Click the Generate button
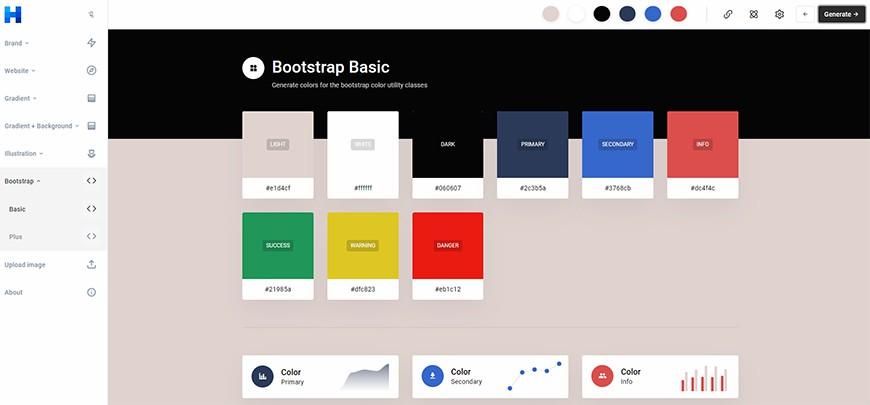870x405 pixels. point(841,14)
